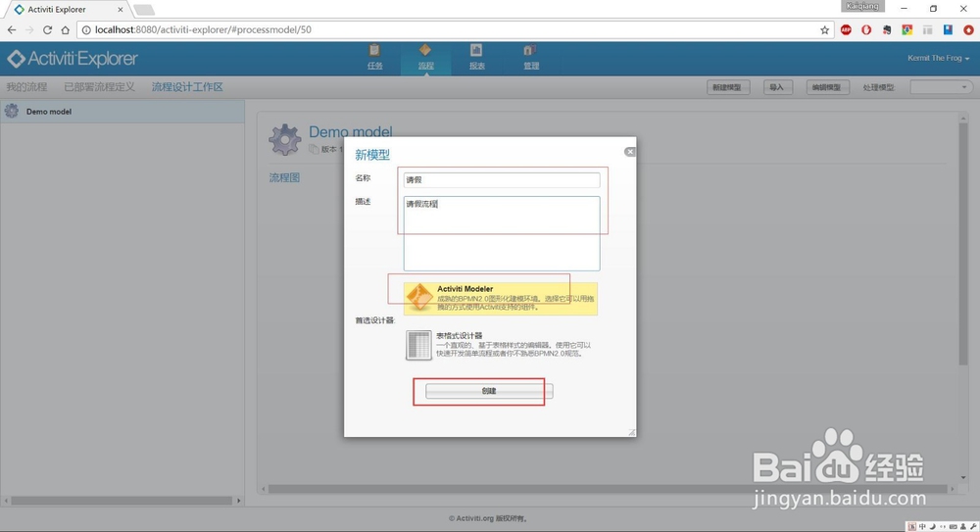Choose the 表格式设计器 table designer option

pos(501,345)
